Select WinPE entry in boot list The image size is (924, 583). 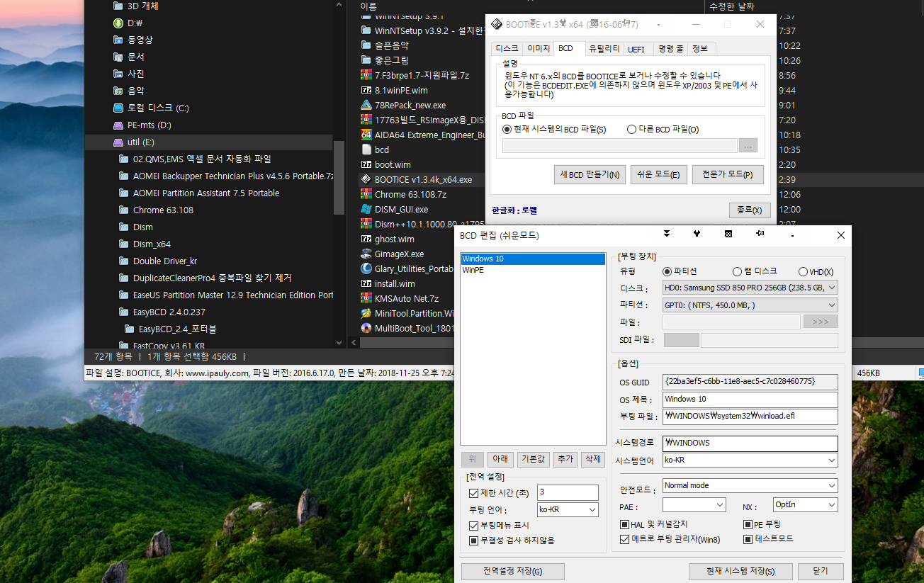532,270
